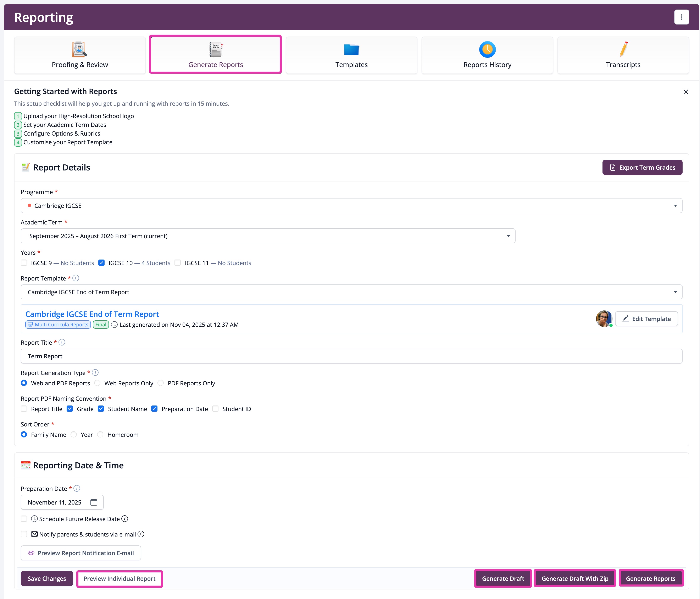Open Cambridge IGCSE End of Term Report link
This screenshot has height=599, width=700.
(x=92, y=314)
